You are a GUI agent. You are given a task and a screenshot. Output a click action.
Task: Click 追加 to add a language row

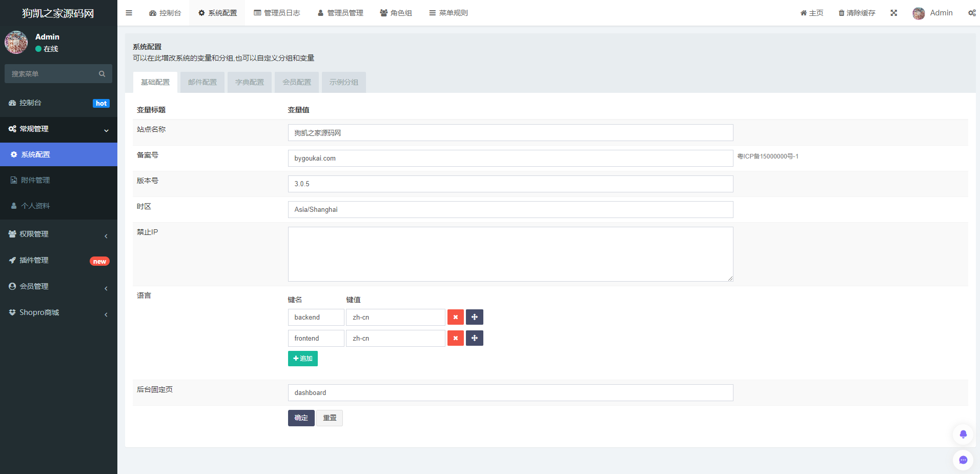click(x=302, y=358)
